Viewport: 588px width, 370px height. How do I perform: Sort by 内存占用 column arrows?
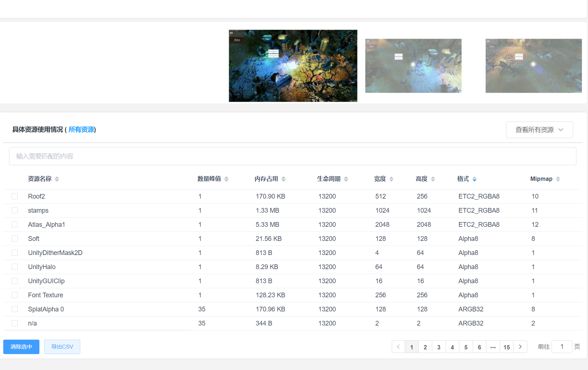click(283, 179)
